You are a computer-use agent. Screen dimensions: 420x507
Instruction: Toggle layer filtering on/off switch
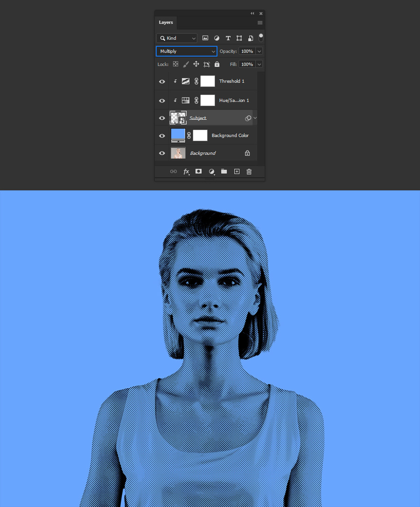pyautogui.click(x=261, y=38)
